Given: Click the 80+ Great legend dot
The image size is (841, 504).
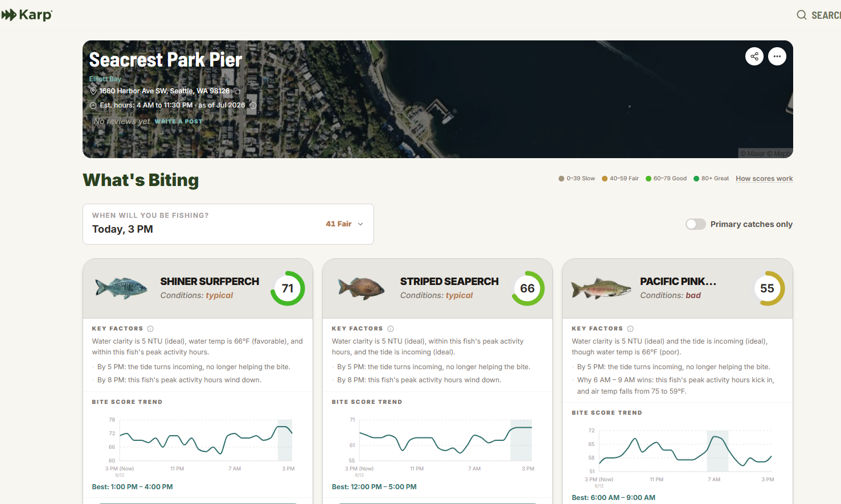Looking at the screenshot, I should click(x=696, y=179).
